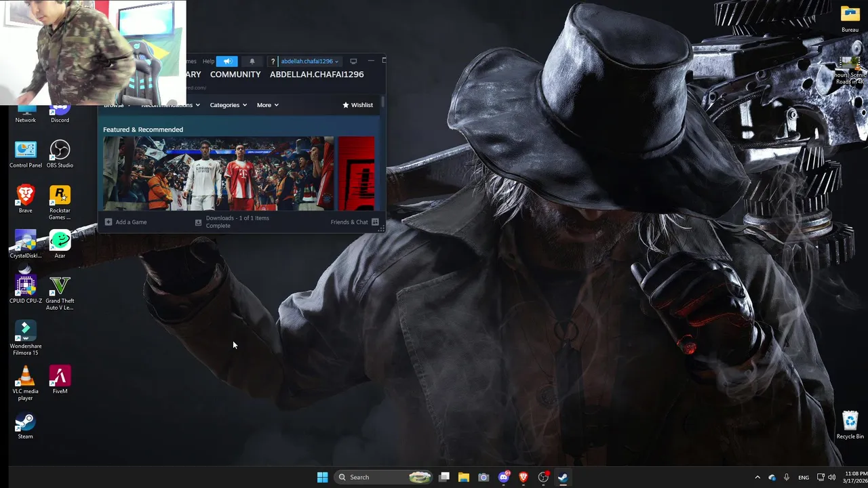The height and width of the screenshot is (488, 868).
Task: Click the question mark icon in Steam
Action: pos(273,62)
